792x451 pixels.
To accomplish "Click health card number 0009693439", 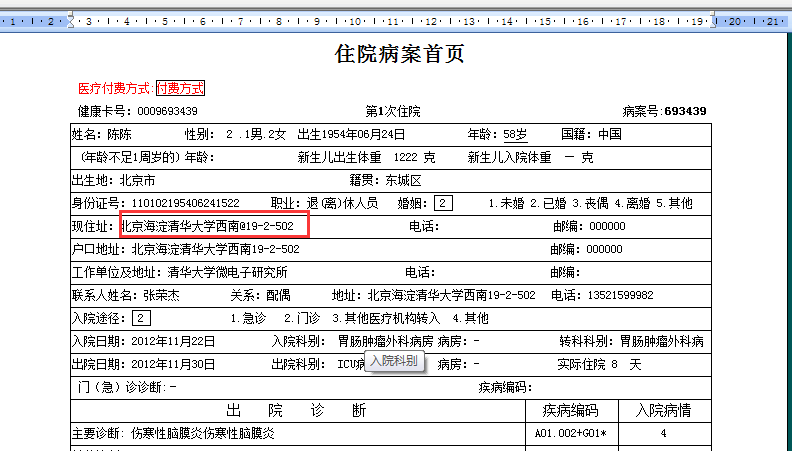I will tap(167, 111).
